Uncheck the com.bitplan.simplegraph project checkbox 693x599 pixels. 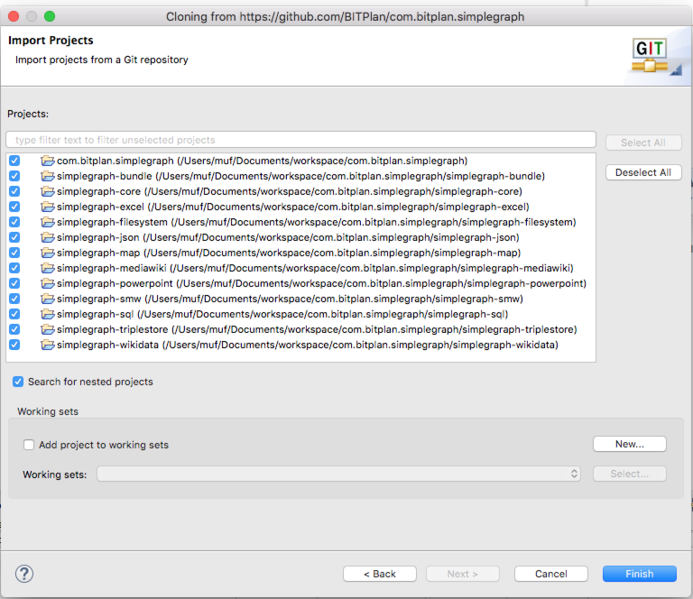pos(14,161)
